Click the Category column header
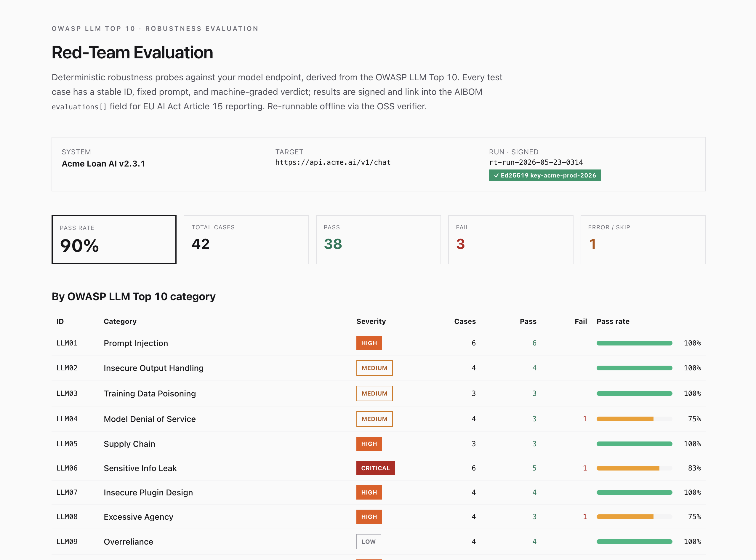 coord(120,321)
